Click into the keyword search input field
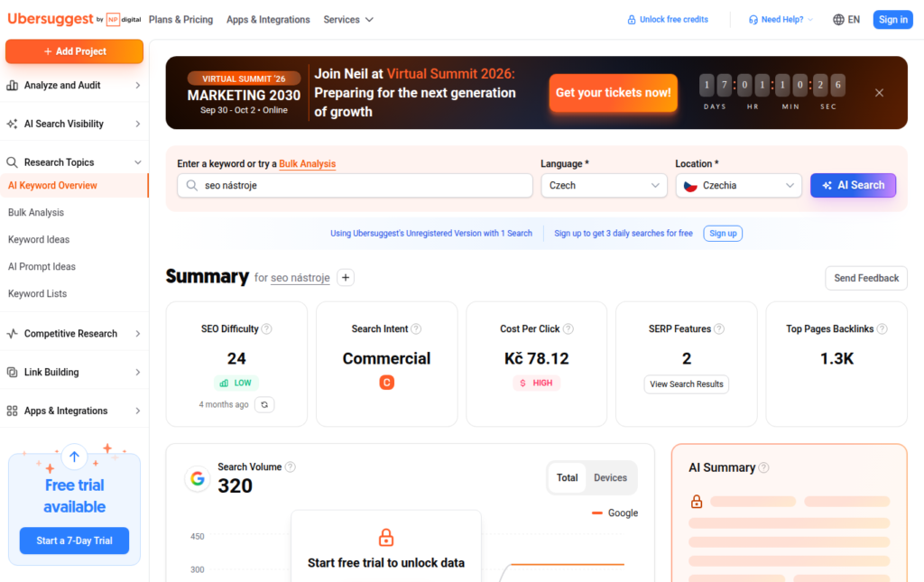This screenshot has width=924, height=582. click(355, 186)
